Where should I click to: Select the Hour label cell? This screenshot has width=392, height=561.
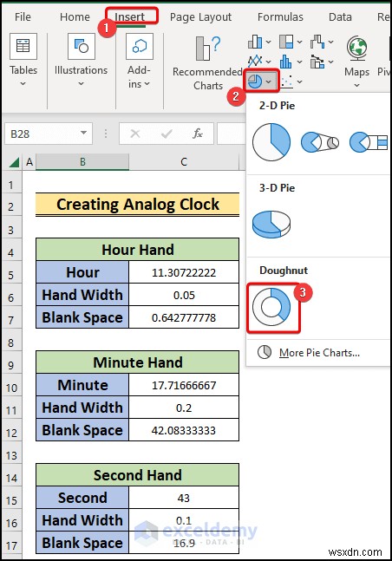(82, 272)
